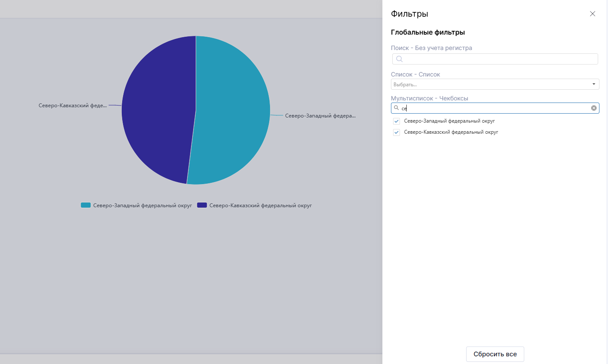Close the Фильтры panel with the X icon

pyautogui.click(x=592, y=14)
